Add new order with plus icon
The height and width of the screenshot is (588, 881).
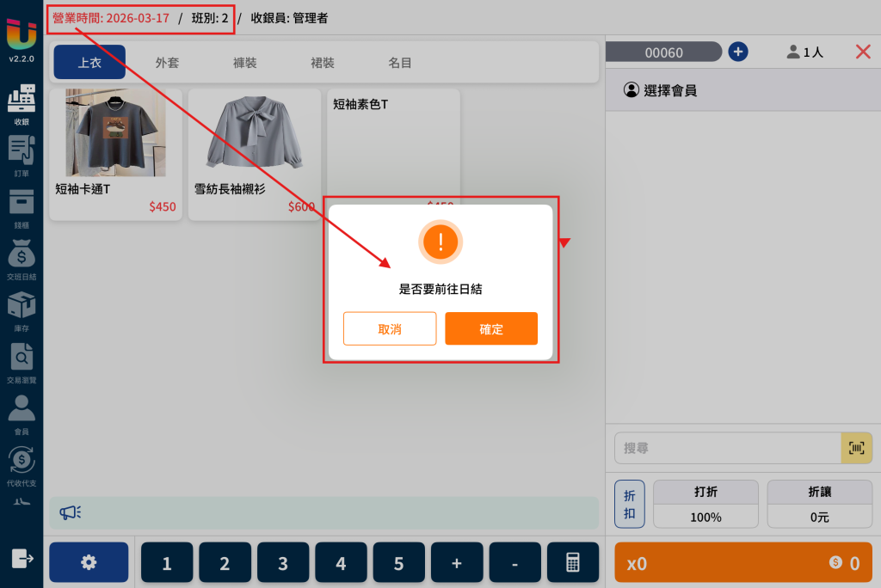(x=737, y=52)
